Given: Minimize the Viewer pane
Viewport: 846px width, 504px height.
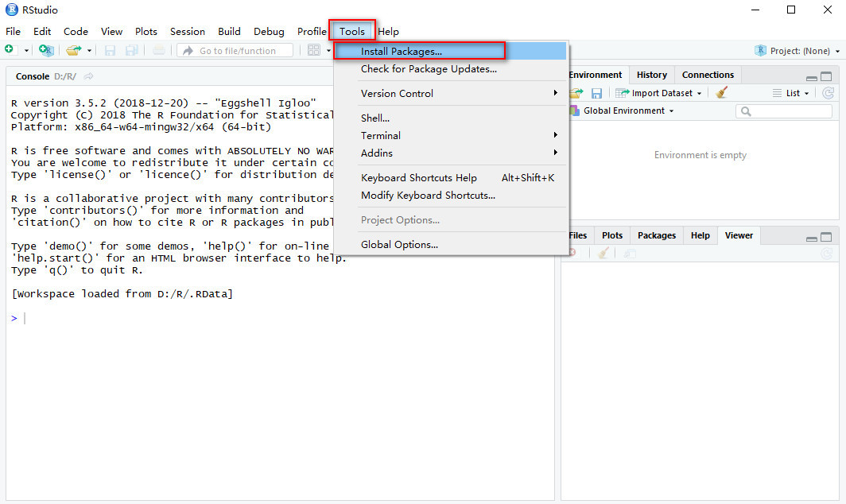Looking at the screenshot, I should (811, 238).
